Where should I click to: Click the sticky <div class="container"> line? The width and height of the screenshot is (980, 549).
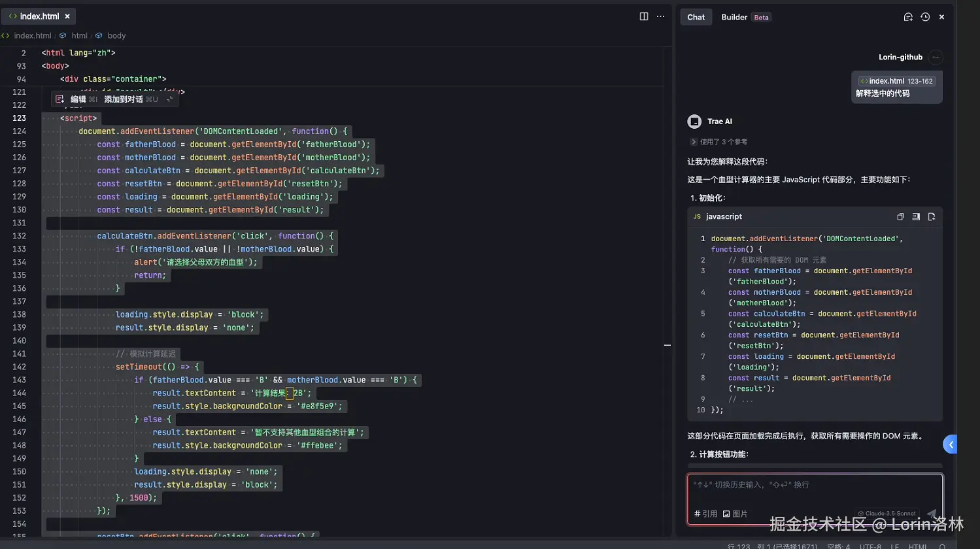113,79
